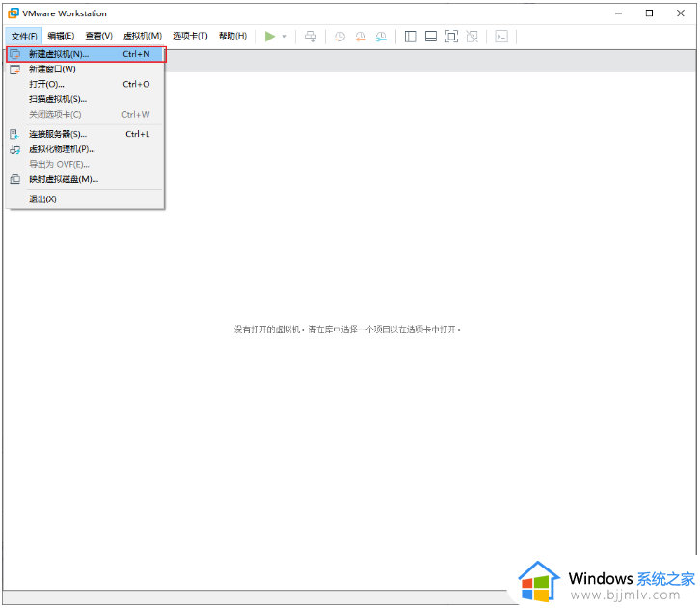Open the 编辑(E) menu
This screenshot has height=608, width=700.
[61, 36]
